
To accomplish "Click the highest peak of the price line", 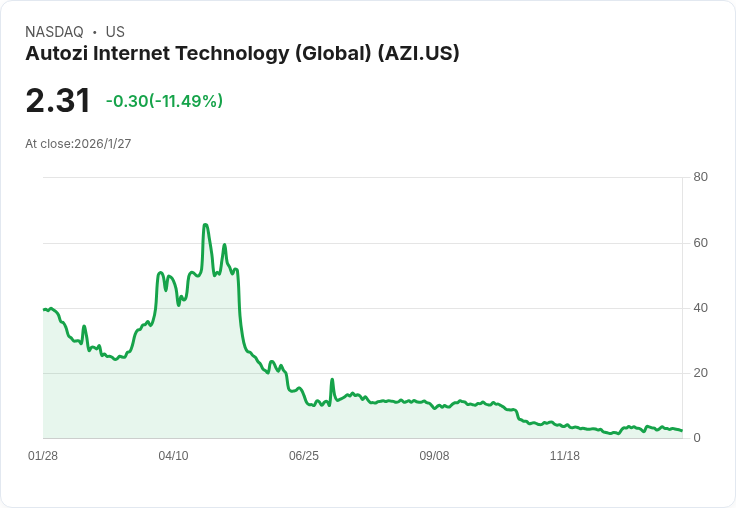I will [x=205, y=225].
